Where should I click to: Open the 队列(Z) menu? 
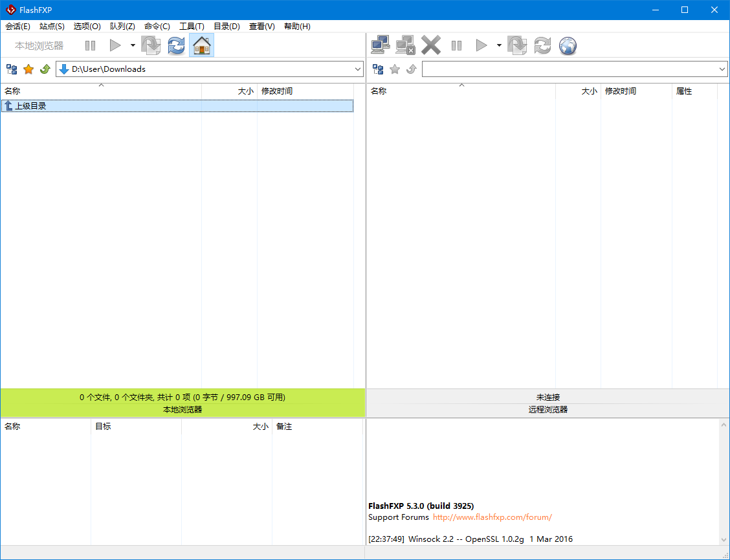(x=122, y=27)
